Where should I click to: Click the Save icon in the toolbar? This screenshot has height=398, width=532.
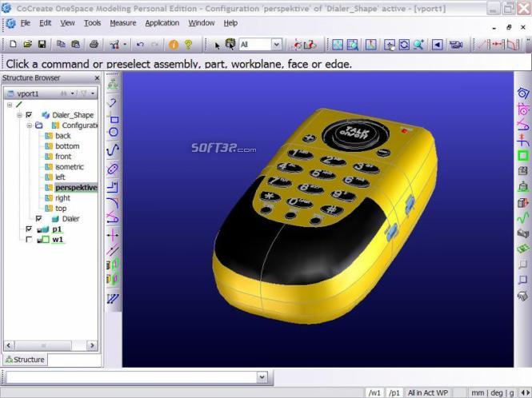pos(42,44)
